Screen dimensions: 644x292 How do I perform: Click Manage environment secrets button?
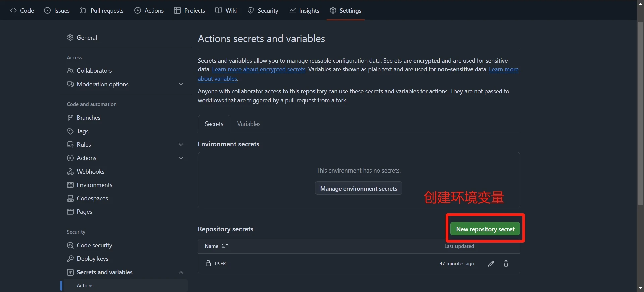click(359, 188)
